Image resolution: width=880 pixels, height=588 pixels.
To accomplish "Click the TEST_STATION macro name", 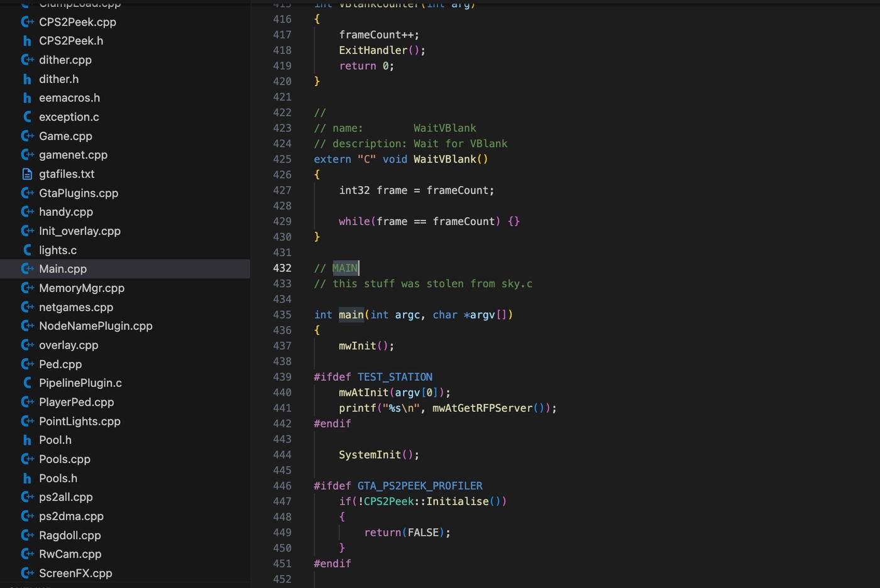I will [x=395, y=377].
